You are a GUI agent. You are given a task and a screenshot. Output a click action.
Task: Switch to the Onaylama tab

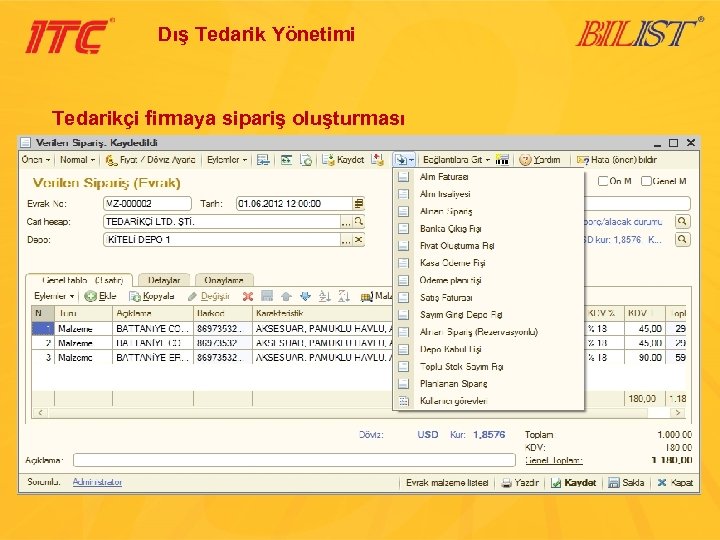tap(224, 280)
